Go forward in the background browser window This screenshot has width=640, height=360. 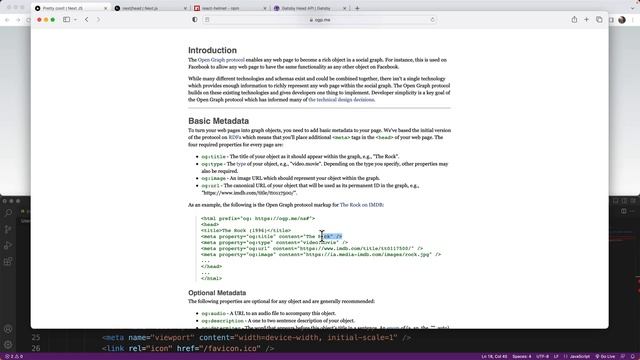18,20
